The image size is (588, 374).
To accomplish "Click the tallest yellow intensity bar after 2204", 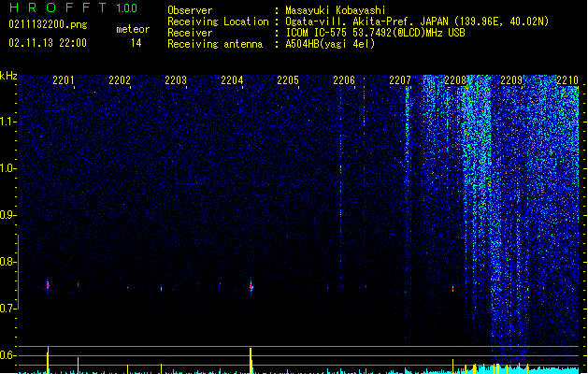I will (251, 361).
